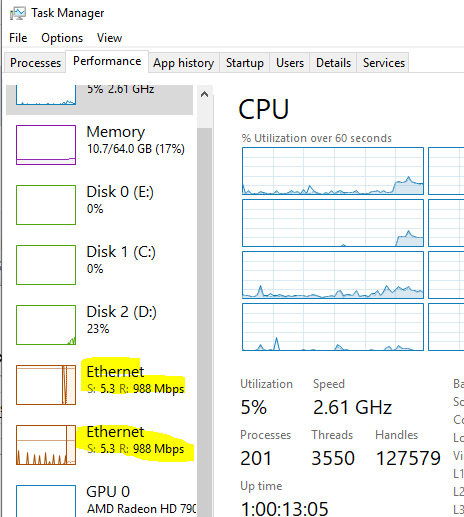Switch to the App history tab
Image resolution: width=464 pixels, height=517 pixels.
coord(184,63)
